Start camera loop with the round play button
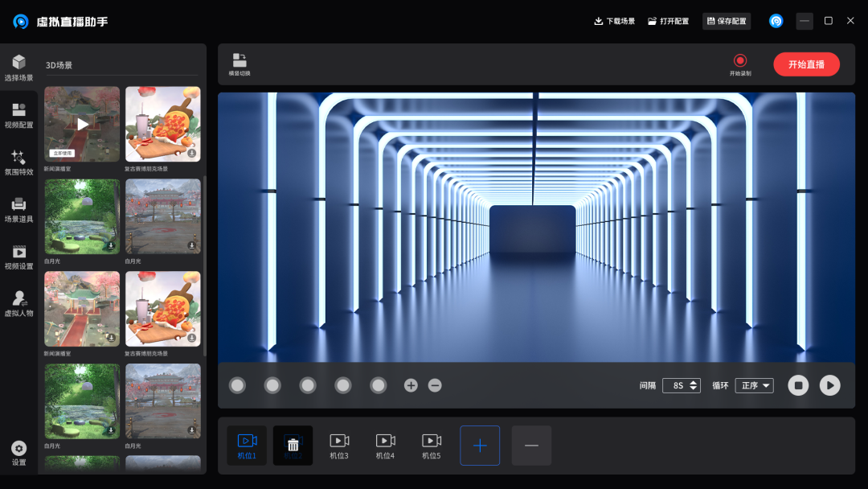This screenshot has height=489, width=868. point(829,385)
